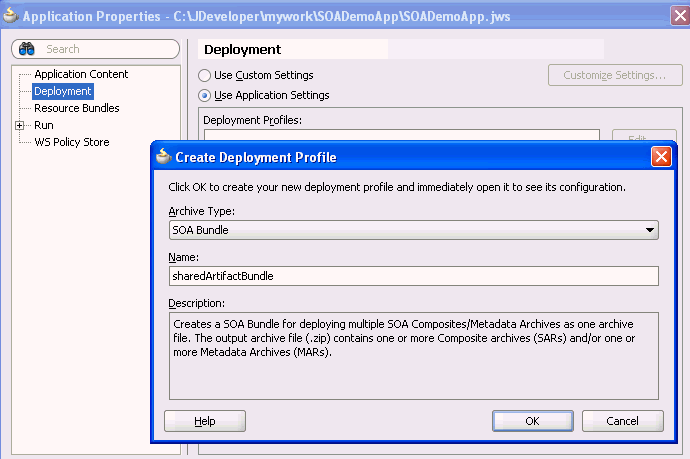
Task: Select Use Application Settings radio button
Action: (x=204, y=95)
